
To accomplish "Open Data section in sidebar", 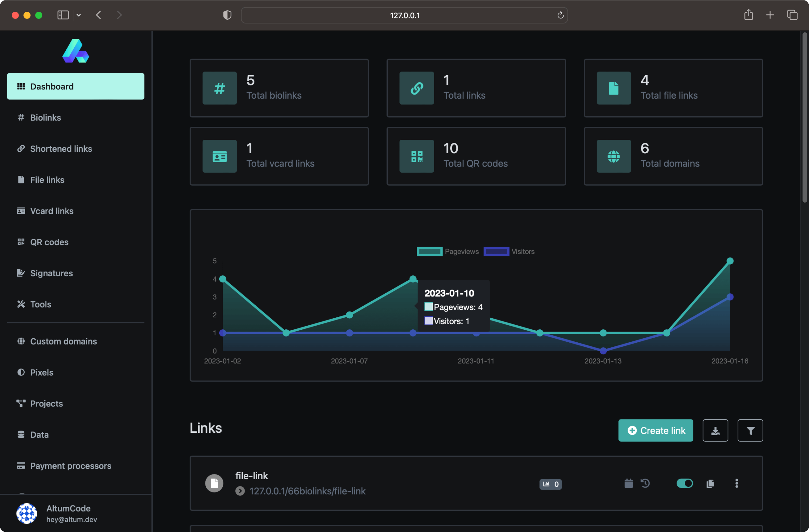I will point(39,435).
